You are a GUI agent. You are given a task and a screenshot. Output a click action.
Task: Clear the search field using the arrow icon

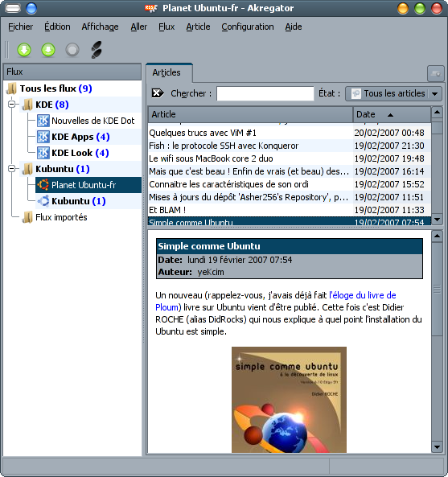click(158, 93)
